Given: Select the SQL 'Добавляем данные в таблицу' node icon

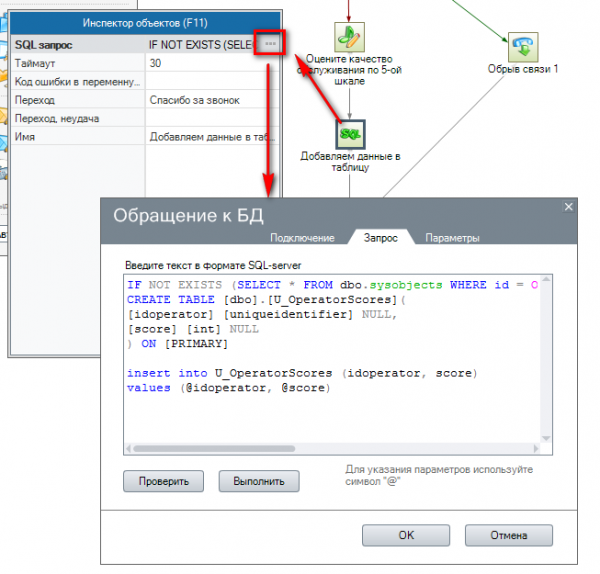Looking at the screenshot, I should [x=351, y=134].
